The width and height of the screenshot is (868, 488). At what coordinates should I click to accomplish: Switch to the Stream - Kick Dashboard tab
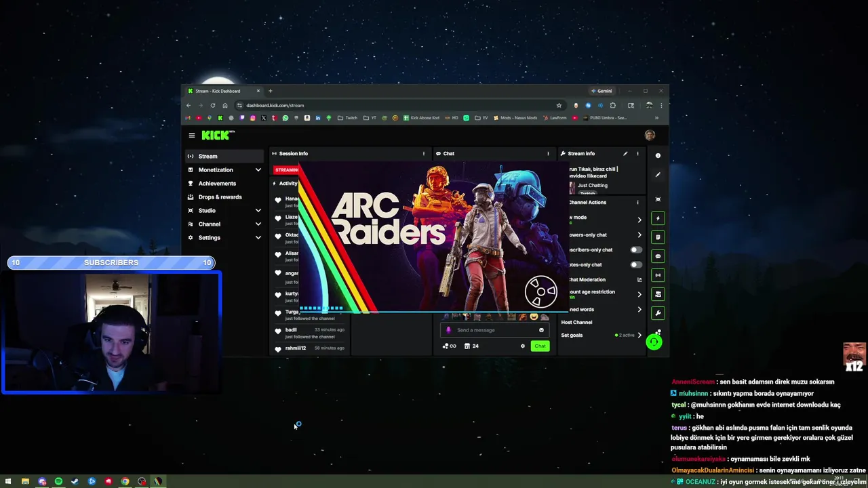[x=224, y=91]
